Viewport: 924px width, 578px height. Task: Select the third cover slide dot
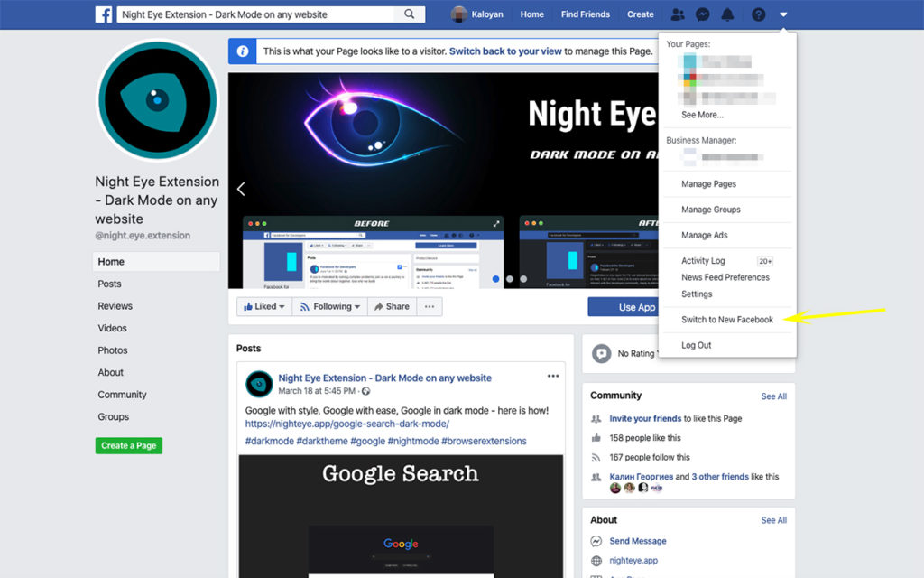(523, 279)
